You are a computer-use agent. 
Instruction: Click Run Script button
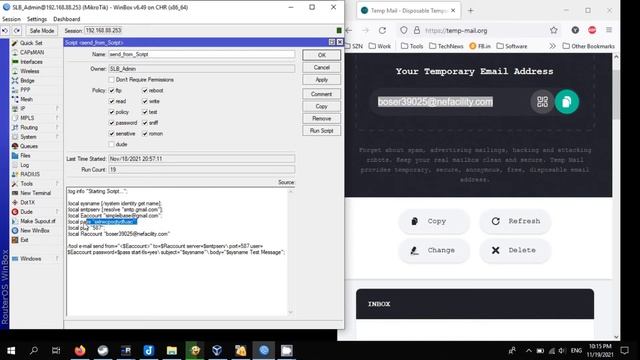tap(322, 131)
